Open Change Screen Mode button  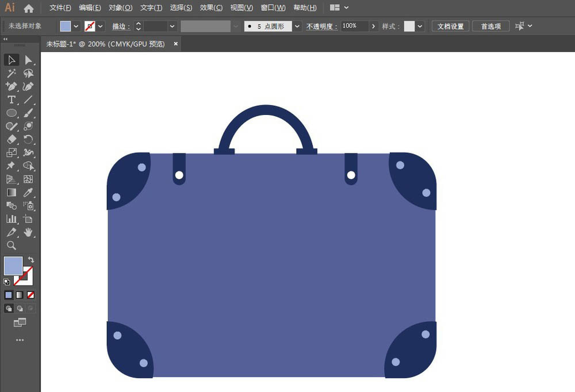coord(20,322)
